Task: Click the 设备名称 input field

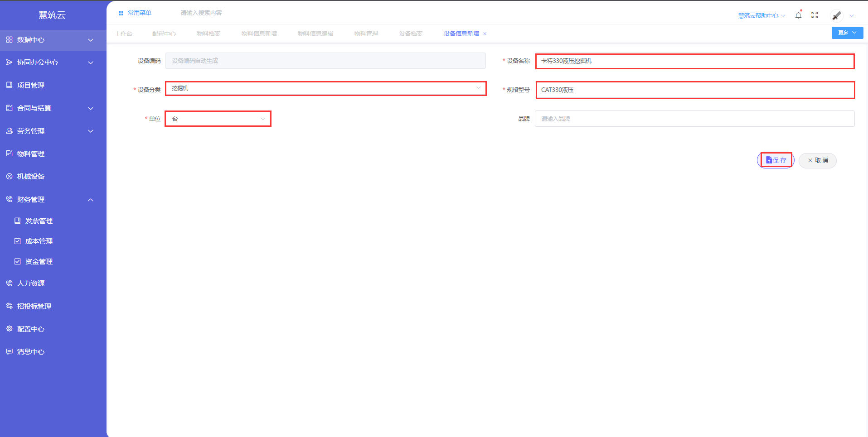Action: coord(695,61)
